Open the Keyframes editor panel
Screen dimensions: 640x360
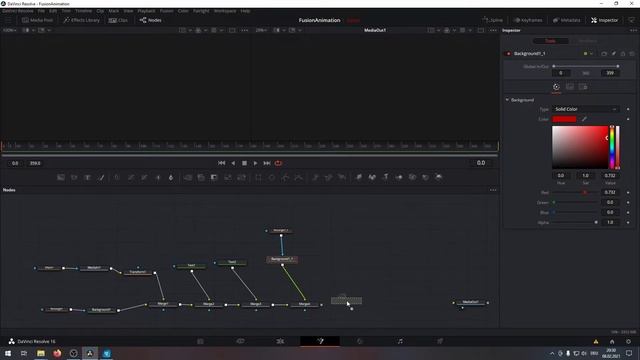(x=528, y=20)
